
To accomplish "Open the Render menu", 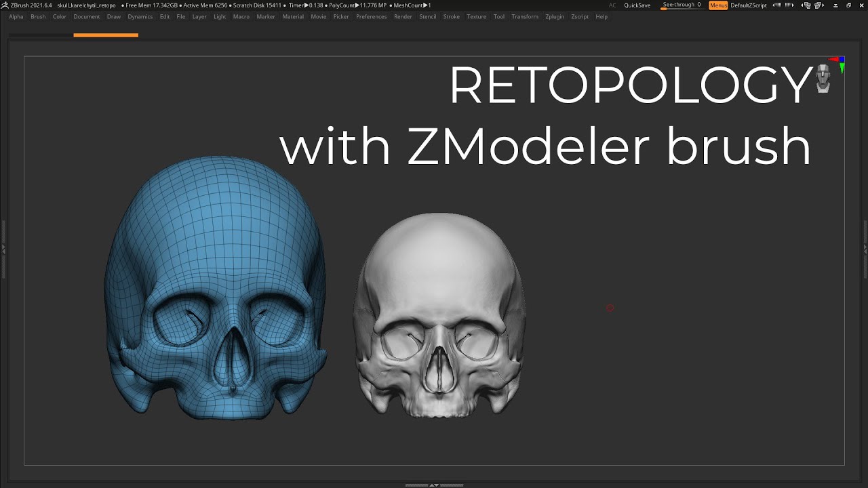I will tap(403, 16).
